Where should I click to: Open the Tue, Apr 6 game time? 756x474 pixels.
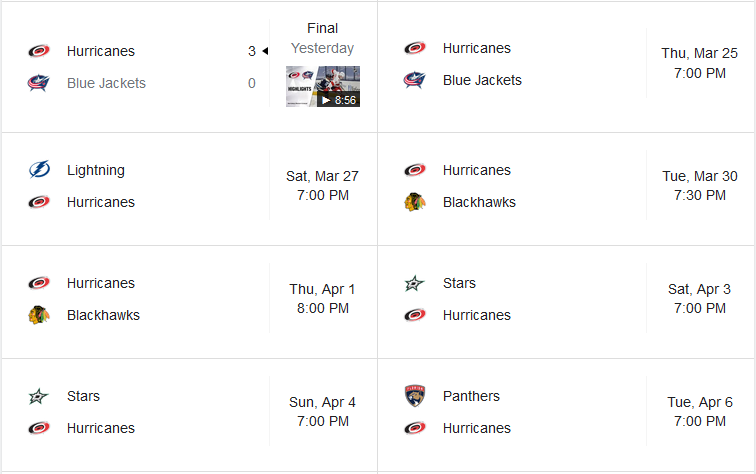pyautogui.click(x=700, y=411)
